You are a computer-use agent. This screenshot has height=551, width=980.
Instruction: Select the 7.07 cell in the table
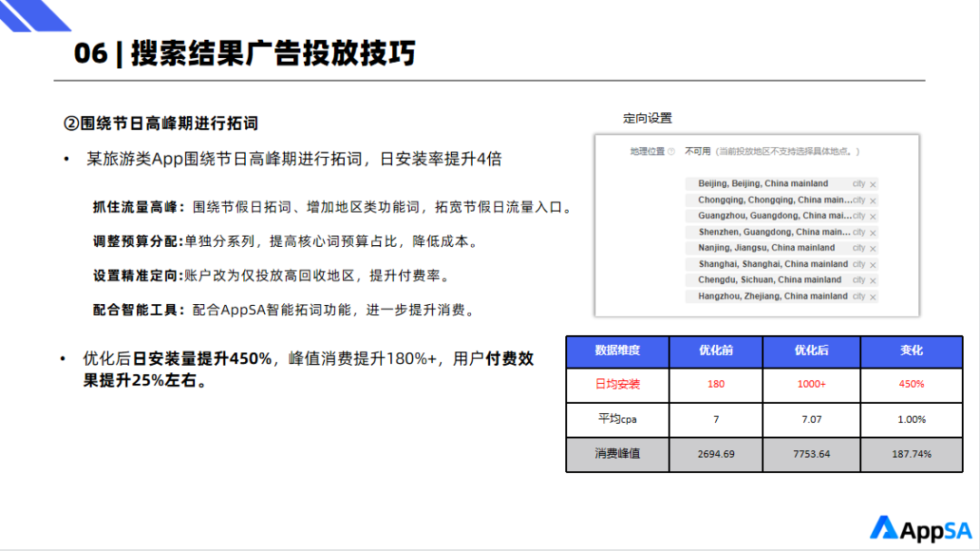tap(811, 419)
